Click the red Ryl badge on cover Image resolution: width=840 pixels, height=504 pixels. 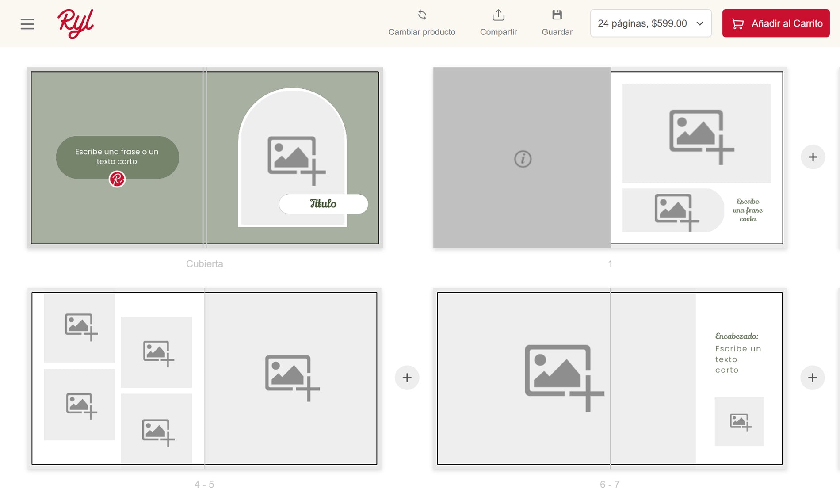pos(117,179)
